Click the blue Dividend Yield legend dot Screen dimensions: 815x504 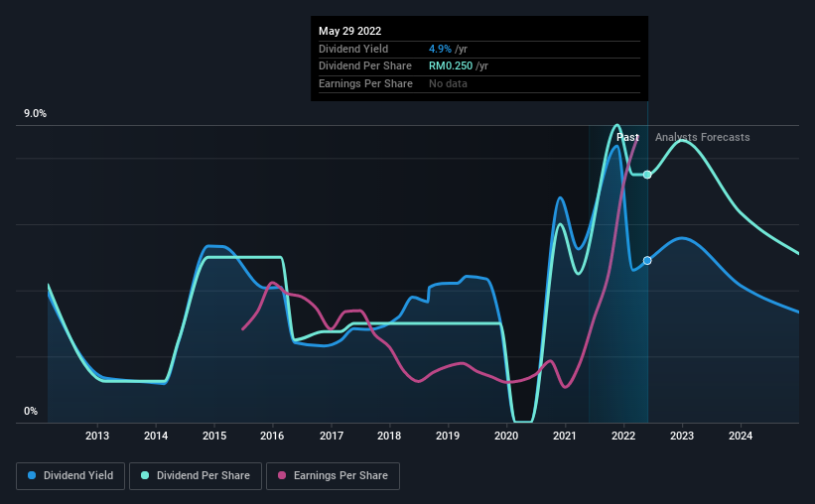coord(33,476)
